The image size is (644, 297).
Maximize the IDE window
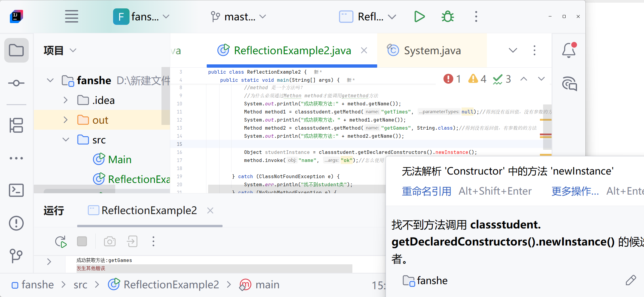coord(564,16)
